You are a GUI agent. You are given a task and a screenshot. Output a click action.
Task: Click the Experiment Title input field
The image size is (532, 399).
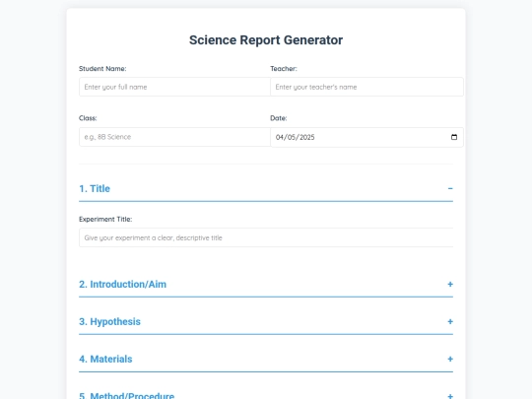pyautogui.click(x=266, y=237)
